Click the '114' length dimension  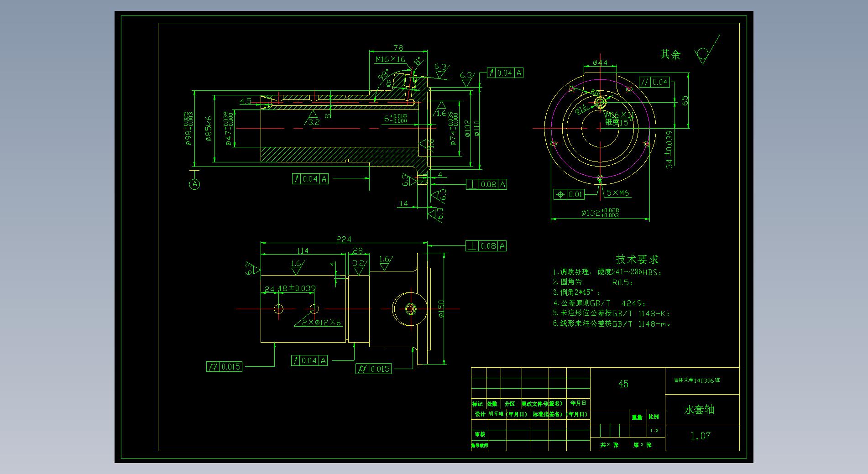pos(303,250)
